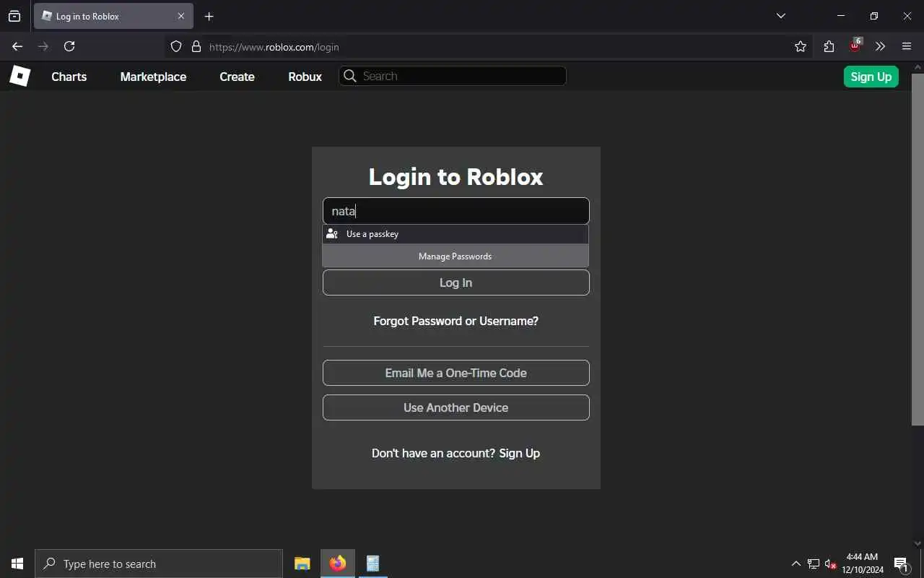Click the Roblox logo home icon

(x=19, y=76)
